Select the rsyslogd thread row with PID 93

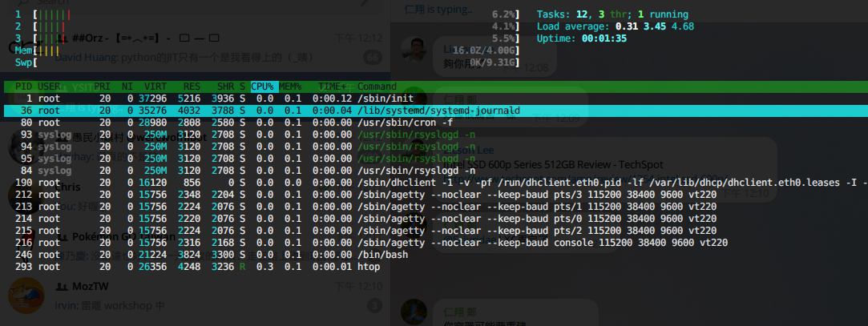click(434, 135)
